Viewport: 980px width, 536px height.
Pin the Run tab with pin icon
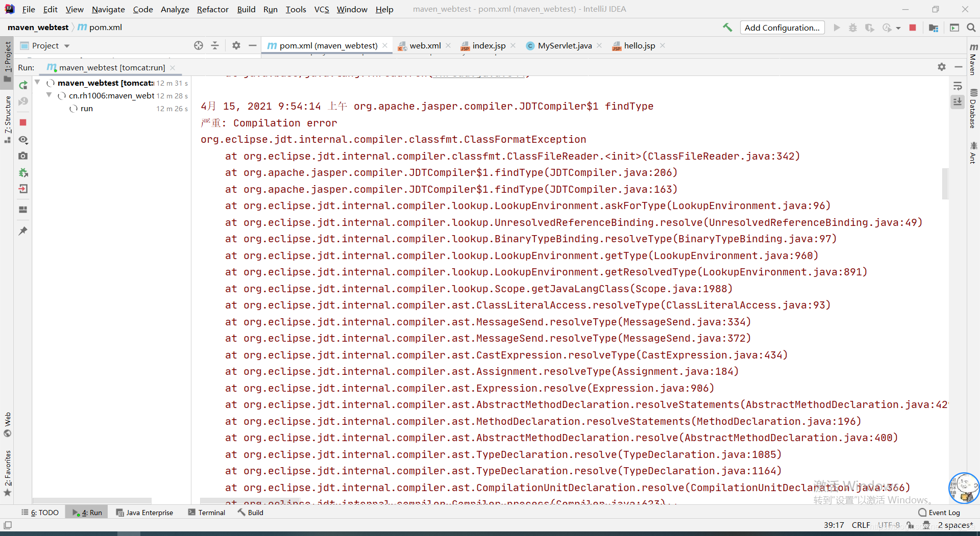23,231
